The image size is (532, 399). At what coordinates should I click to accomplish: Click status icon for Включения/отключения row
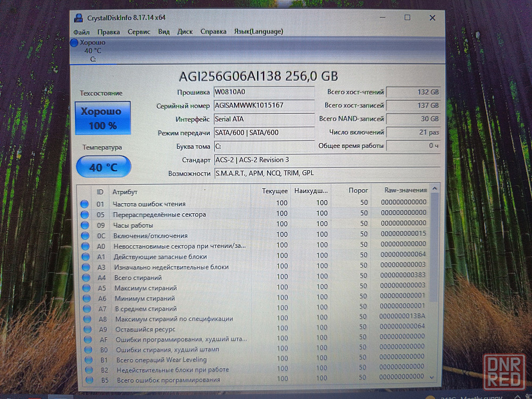point(85,236)
